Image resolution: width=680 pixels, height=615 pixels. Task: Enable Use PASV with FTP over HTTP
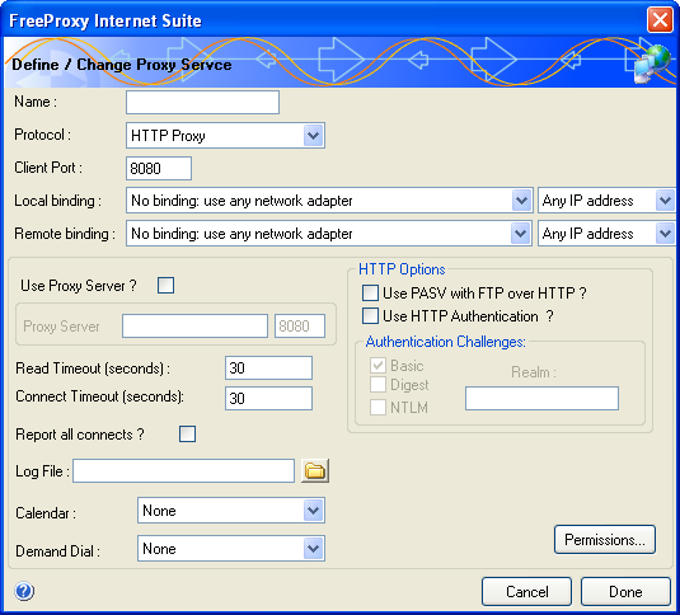(x=370, y=293)
